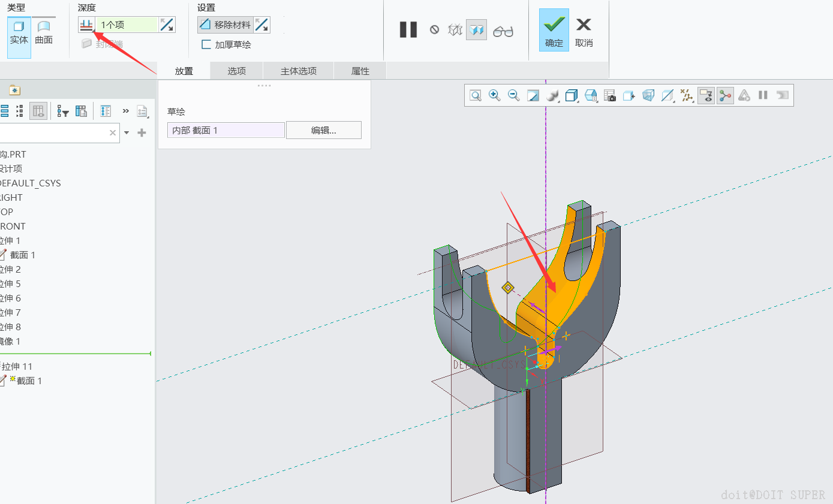Viewport: 833px width, 504px height.
Task: Enable the 加厚草绘 checkbox
Action: point(206,44)
